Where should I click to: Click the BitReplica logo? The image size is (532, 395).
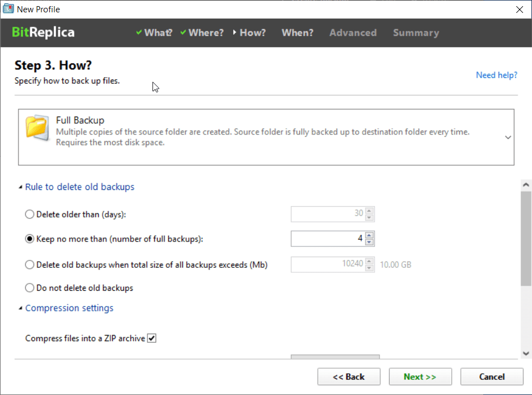43,32
